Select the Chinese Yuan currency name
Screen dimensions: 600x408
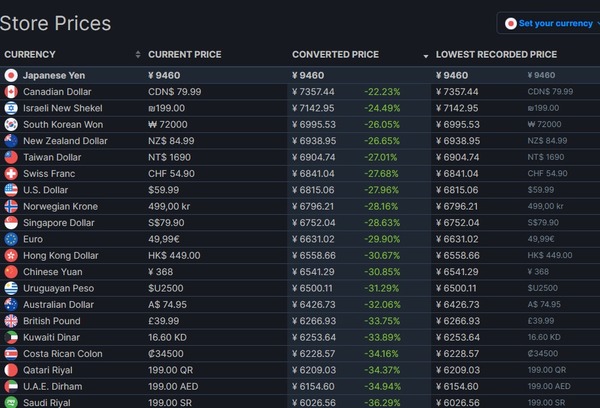coord(52,272)
